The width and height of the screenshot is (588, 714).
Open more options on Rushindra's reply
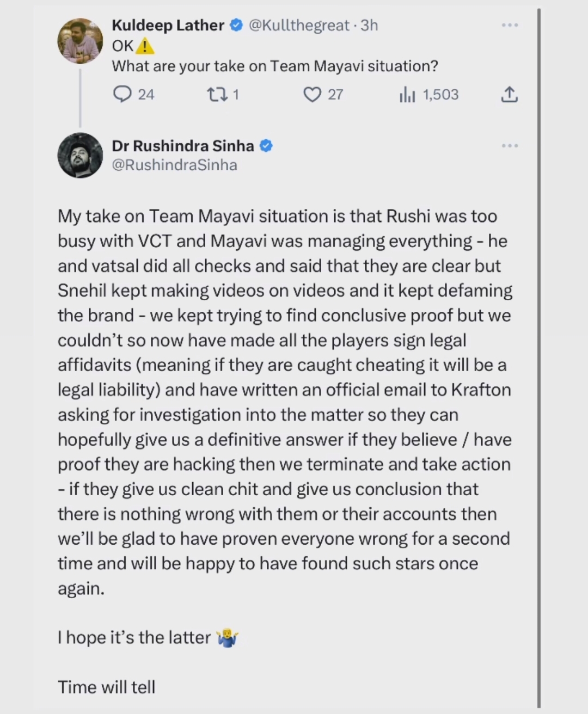510,145
